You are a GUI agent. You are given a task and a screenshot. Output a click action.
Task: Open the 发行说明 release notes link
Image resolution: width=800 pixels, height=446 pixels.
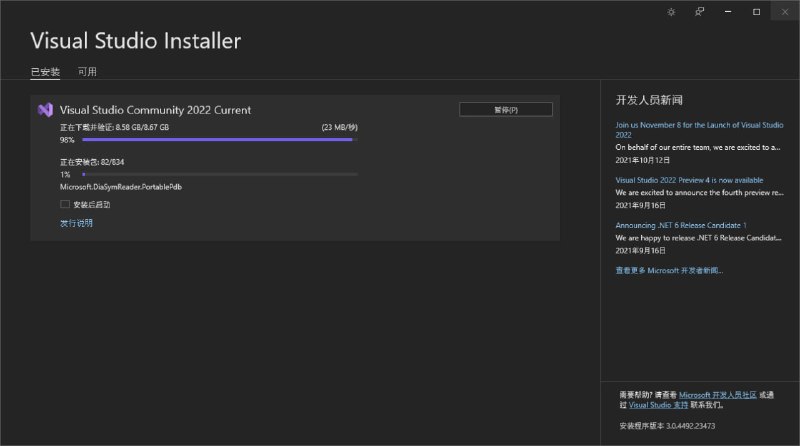(76, 223)
